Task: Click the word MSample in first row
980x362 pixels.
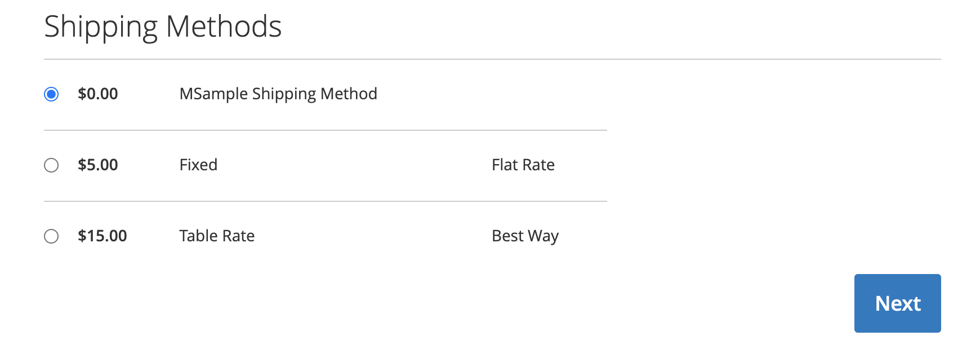Action: point(213,94)
